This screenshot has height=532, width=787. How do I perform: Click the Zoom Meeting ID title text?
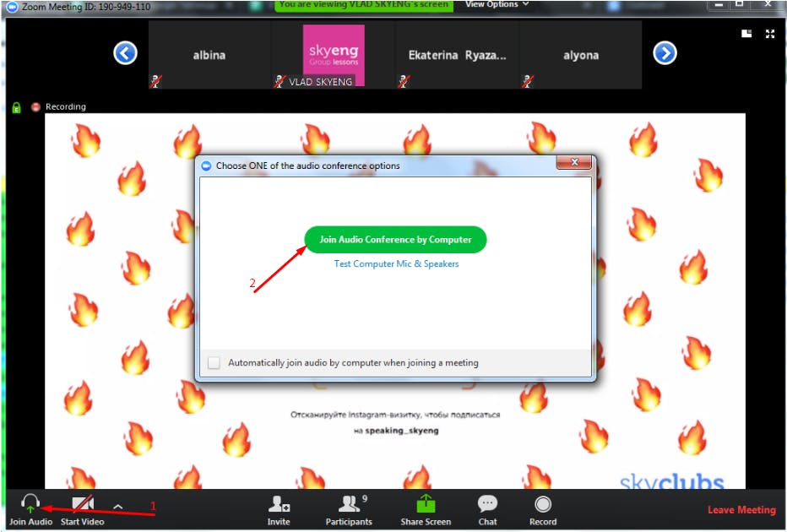(x=86, y=7)
